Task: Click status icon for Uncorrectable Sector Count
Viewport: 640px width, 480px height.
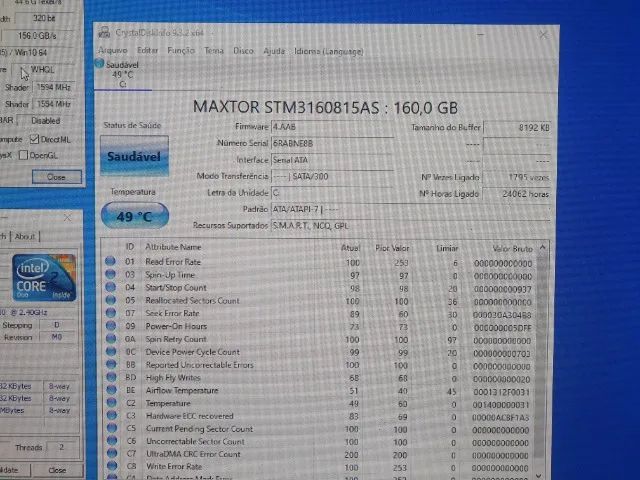Action: (x=112, y=441)
